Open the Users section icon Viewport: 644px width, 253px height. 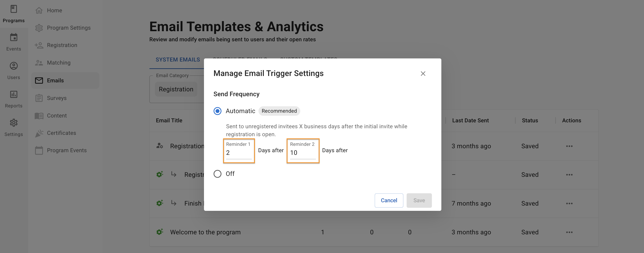[x=13, y=66]
